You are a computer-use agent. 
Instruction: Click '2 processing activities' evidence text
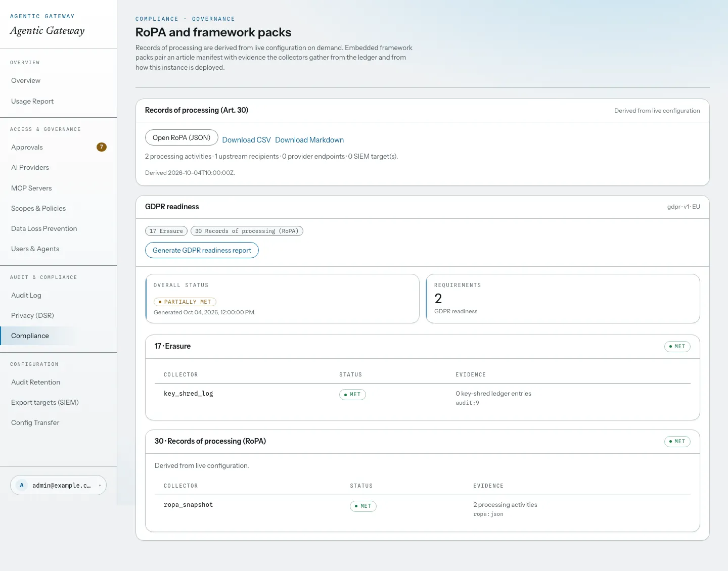(505, 505)
